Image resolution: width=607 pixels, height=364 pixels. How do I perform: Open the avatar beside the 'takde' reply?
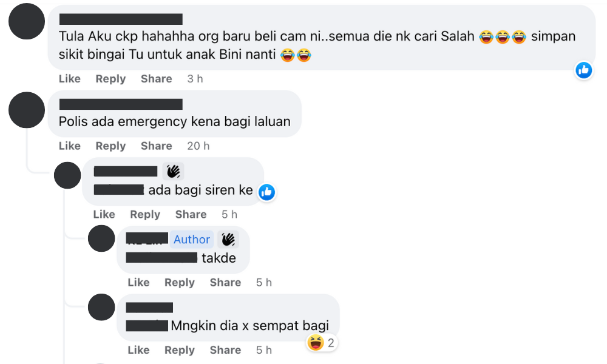(x=101, y=238)
